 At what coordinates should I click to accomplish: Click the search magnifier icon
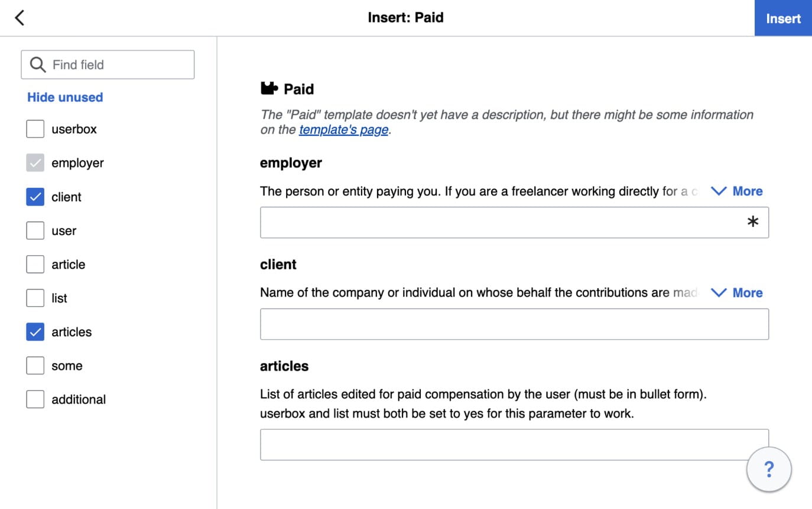(x=37, y=65)
